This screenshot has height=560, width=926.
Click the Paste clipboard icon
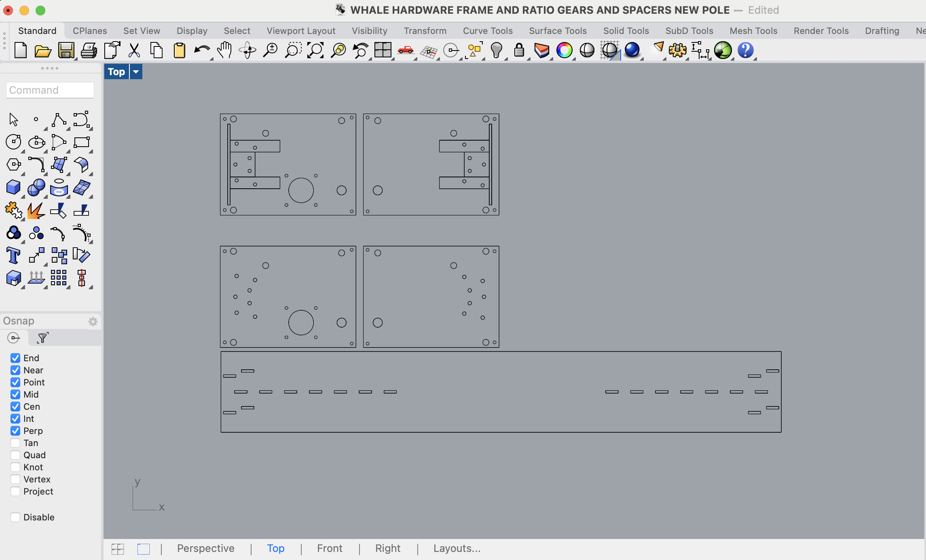pos(179,51)
